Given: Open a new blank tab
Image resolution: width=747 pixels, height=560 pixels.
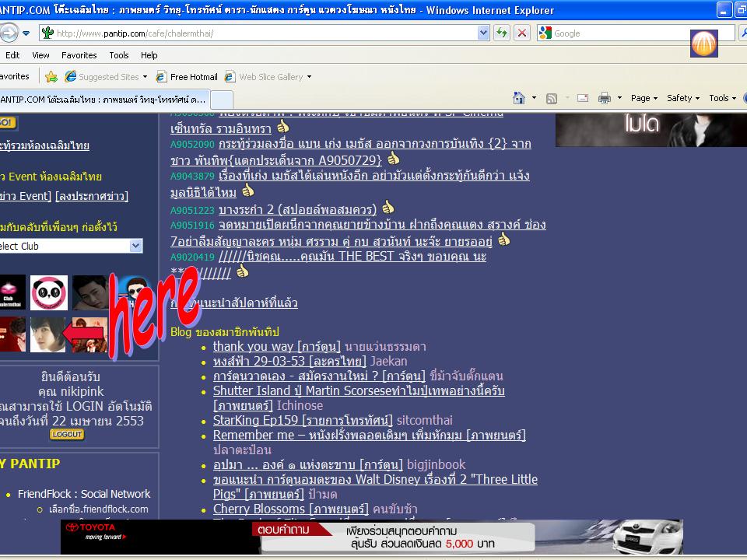Looking at the screenshot, I should 222,100.
